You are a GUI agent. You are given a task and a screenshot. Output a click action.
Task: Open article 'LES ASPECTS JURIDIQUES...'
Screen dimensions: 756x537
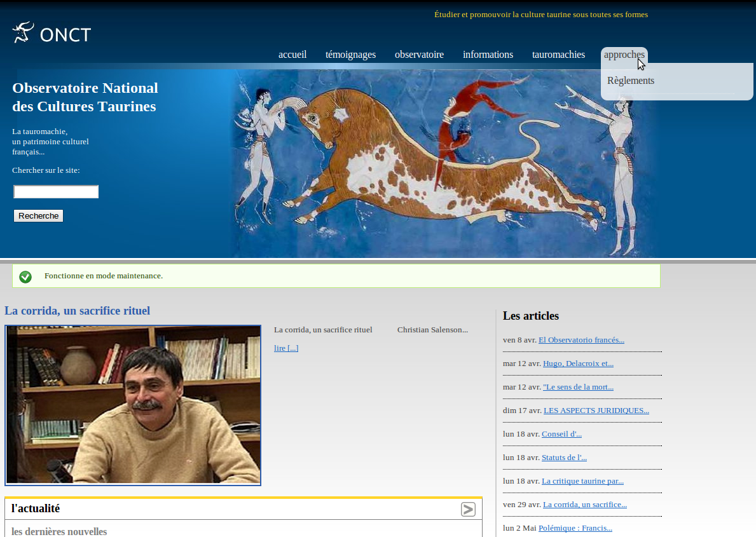[x=596, y=411]
